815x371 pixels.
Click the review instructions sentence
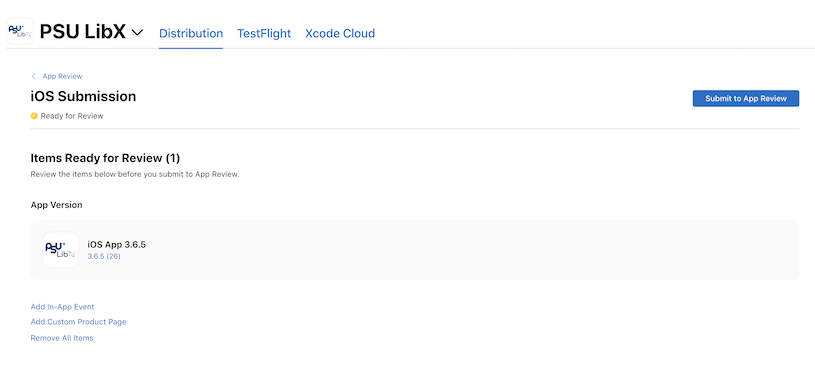click(135, 175)
